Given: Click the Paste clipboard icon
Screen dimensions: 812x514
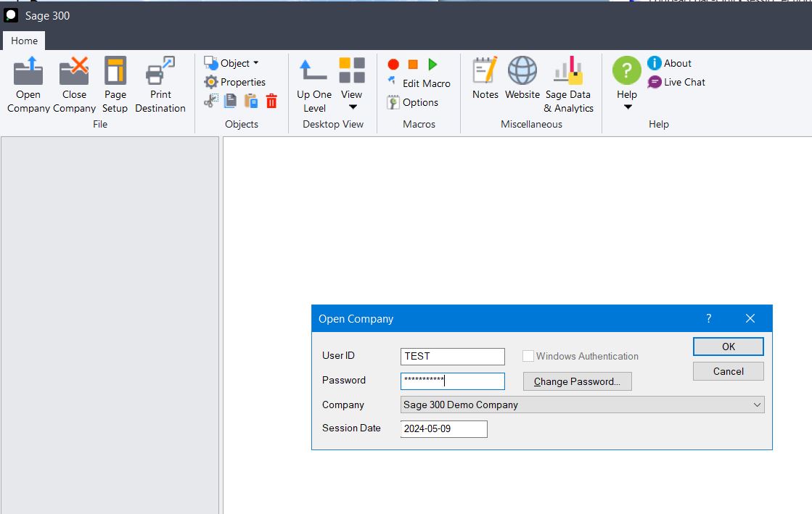Looking at the screenshot, I should (x=251, y=101).
